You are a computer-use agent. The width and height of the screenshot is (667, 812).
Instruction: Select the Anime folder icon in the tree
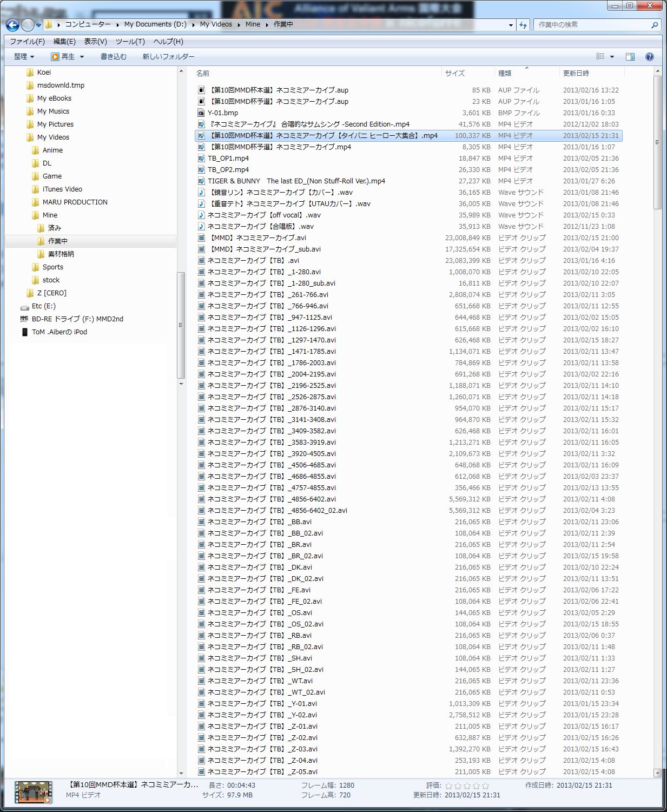click(x=35, y=150)
